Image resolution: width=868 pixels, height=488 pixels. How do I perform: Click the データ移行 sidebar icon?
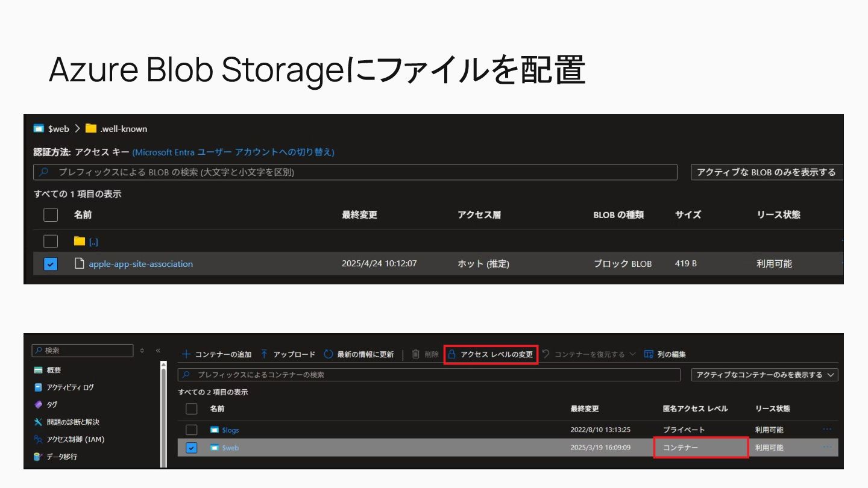pyautogui.click(x=39, y=457)
